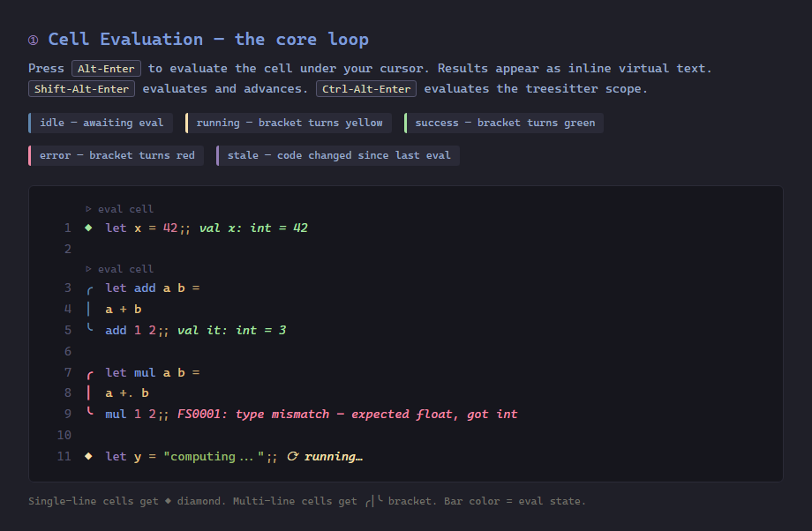Click the Alt-Enter key badge
The image size is (812, 531).
[106, 68]
